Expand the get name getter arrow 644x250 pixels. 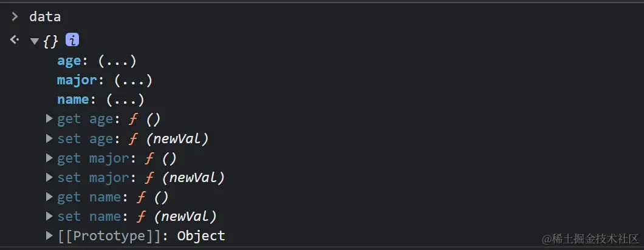coord(49,197)
